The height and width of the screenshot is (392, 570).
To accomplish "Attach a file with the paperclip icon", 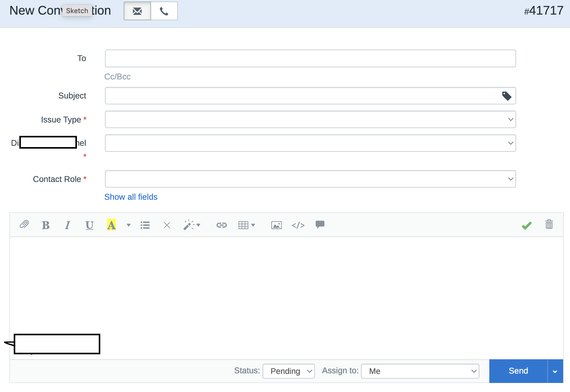I will click(x=24, y=225).
